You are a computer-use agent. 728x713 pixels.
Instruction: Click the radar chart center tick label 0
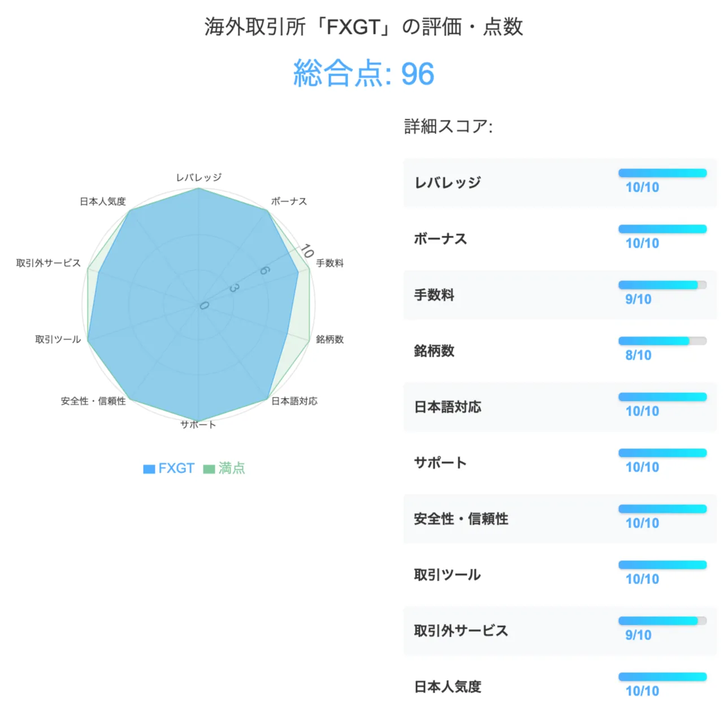tap(204, 305)
